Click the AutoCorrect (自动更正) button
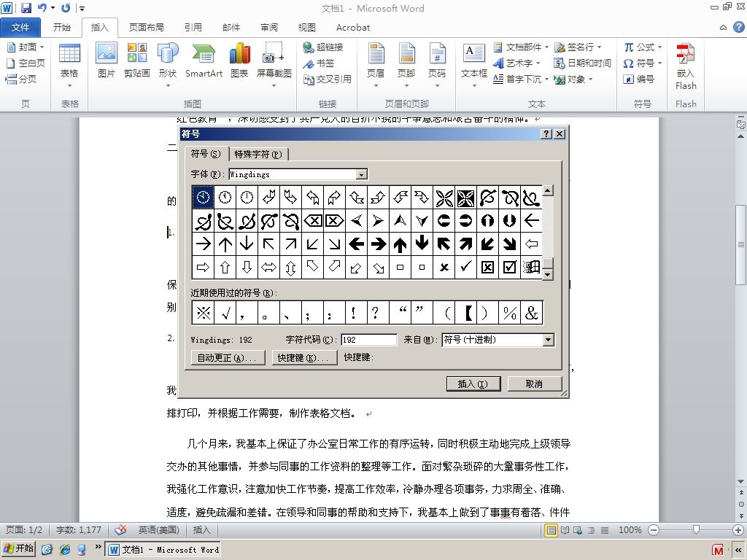Image resolution: width=747 pixels, height=560 pixels. 228,357
